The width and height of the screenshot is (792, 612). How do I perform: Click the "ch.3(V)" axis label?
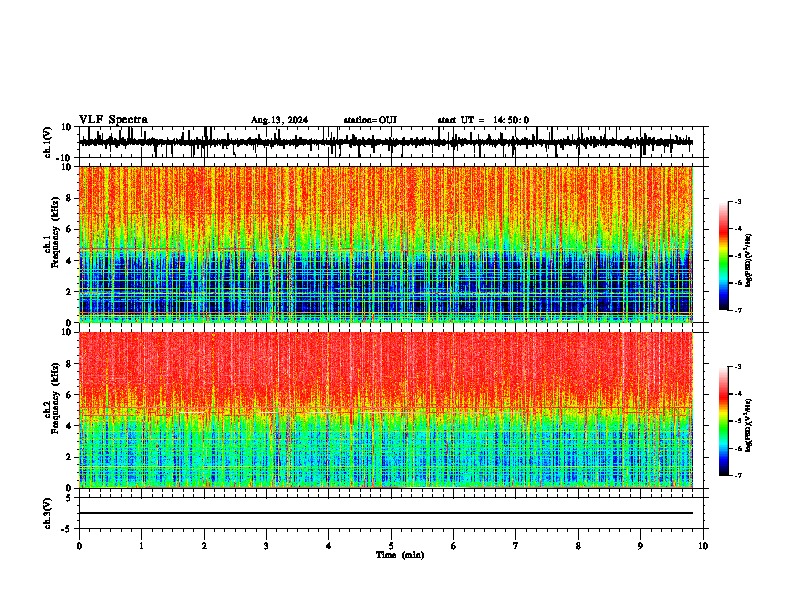click(x=48, y=513)
